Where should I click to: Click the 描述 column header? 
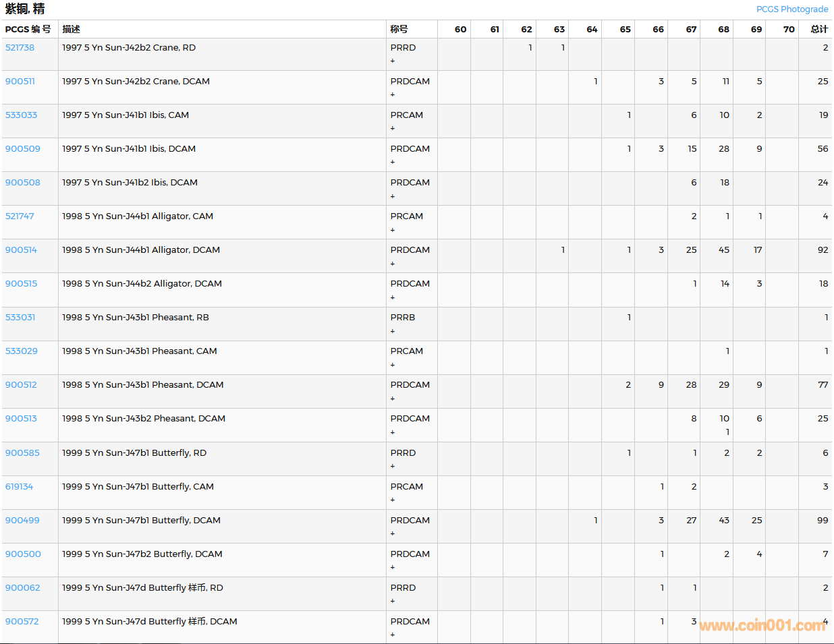pyautogui.click(x=71, y=29)
